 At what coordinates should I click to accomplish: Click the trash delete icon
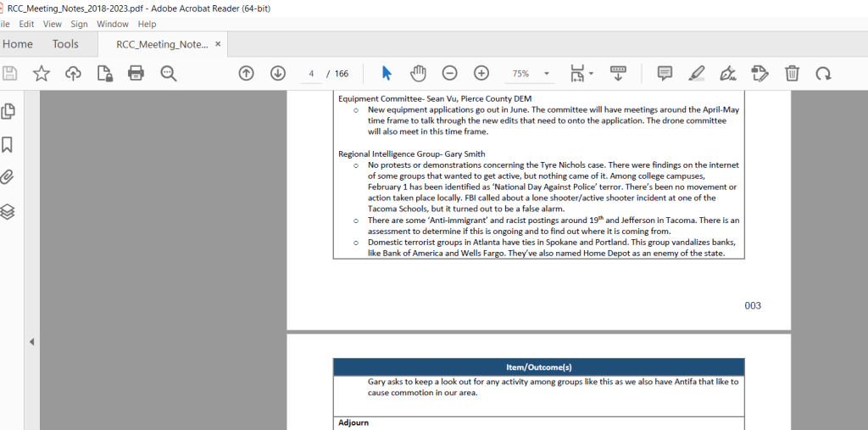coord(792,74)
